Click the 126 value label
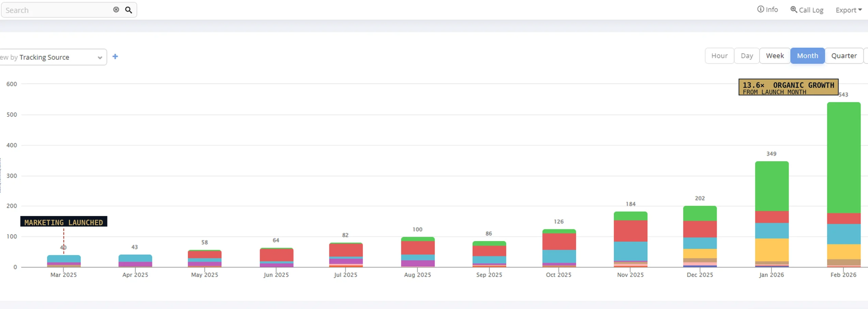Image resolution: width=868 pixels, height=309 pixels. 559,222
